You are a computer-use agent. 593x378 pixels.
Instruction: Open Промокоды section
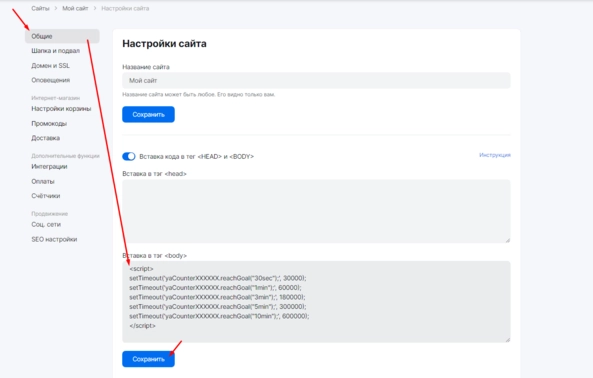click(49, 124)
